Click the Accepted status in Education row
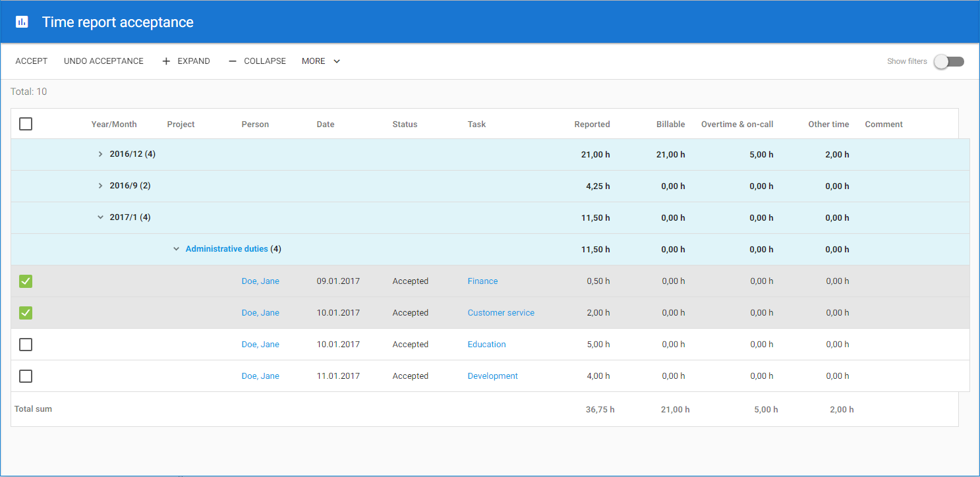Image resolution: width=980 pixels, height=477 pixels. click(x=411, y=345)
